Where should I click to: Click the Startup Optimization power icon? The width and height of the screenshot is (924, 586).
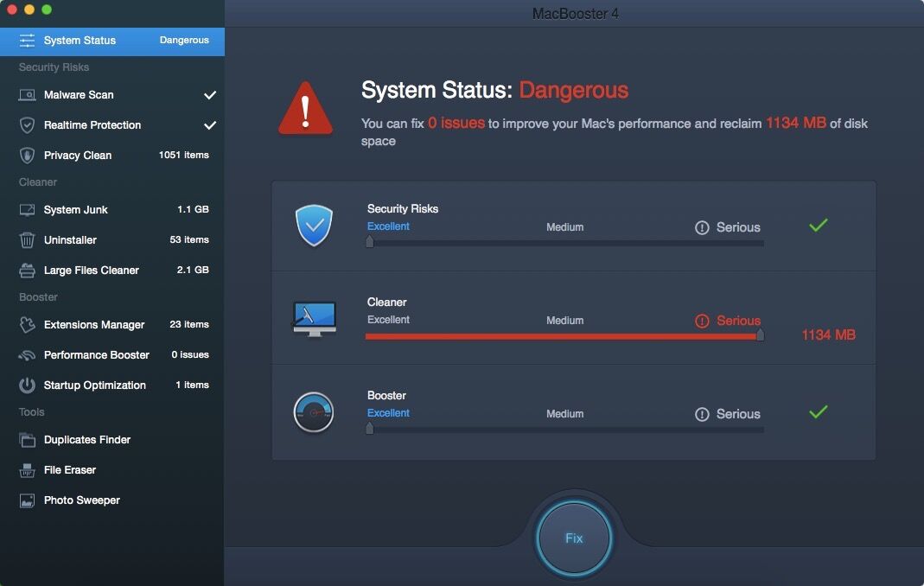(x=27, y=385)
